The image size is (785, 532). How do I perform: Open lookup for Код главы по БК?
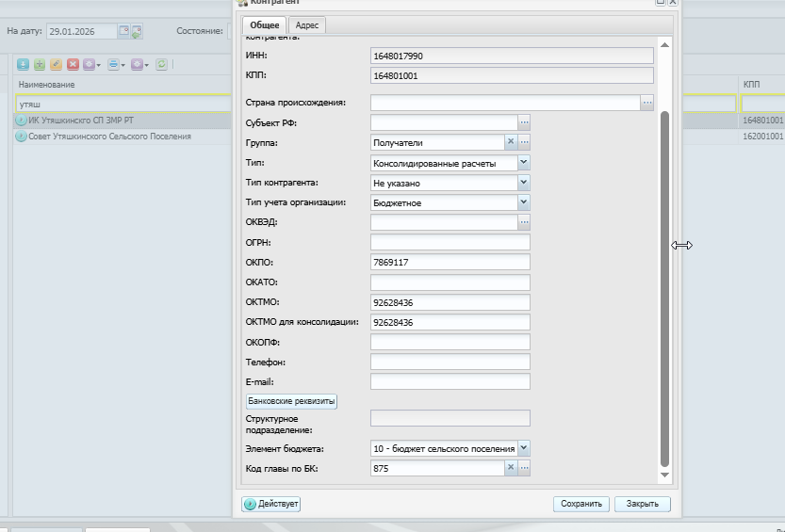[524, 467]
